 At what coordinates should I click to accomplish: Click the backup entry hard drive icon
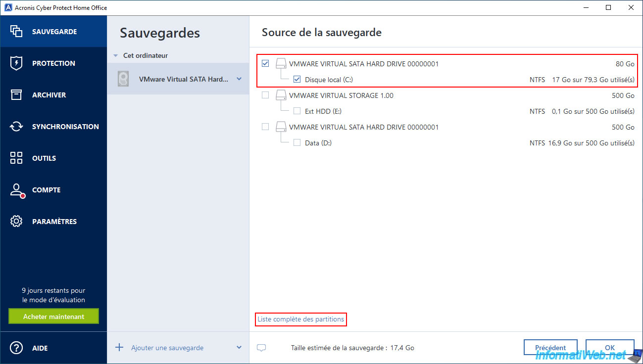[123, 79]
